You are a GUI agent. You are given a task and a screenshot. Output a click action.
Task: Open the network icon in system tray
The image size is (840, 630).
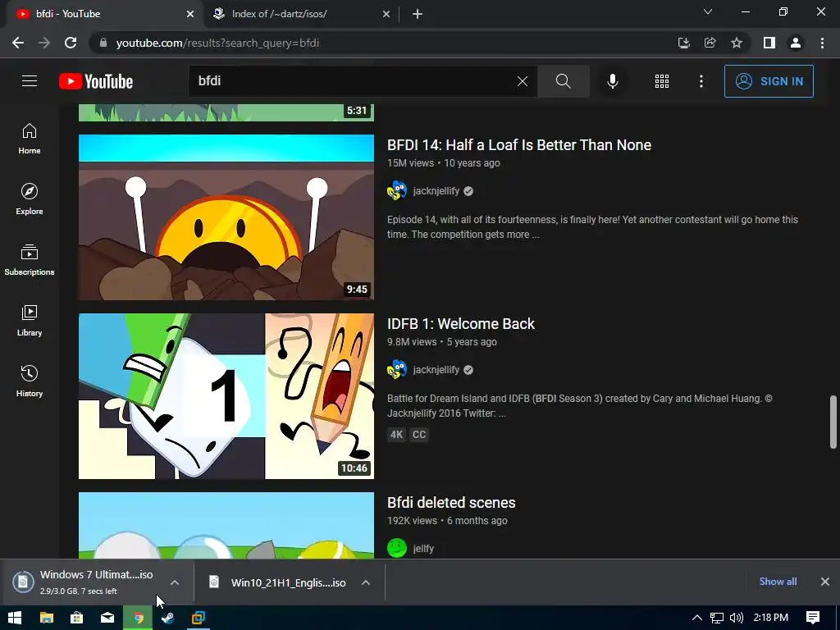717,618
